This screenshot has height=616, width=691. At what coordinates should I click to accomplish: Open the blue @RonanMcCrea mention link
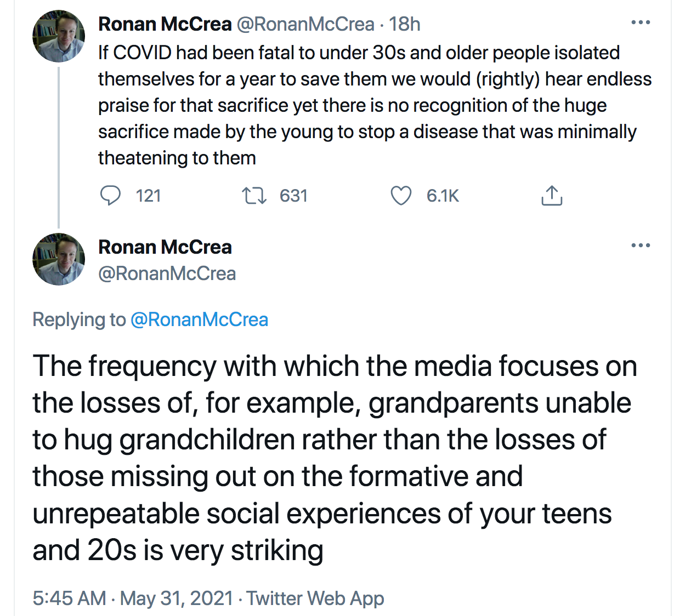[199, 320]
